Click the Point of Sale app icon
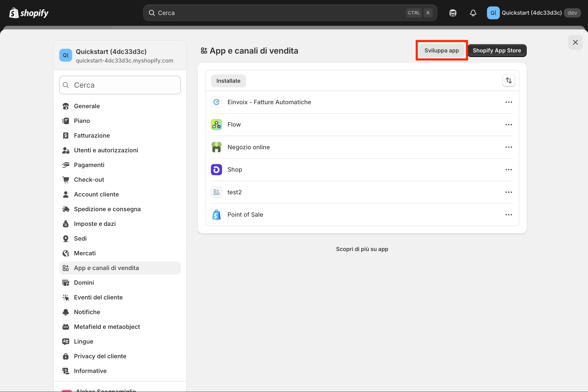Viewport: 588px width, 392px height. (x=216, y=215)
